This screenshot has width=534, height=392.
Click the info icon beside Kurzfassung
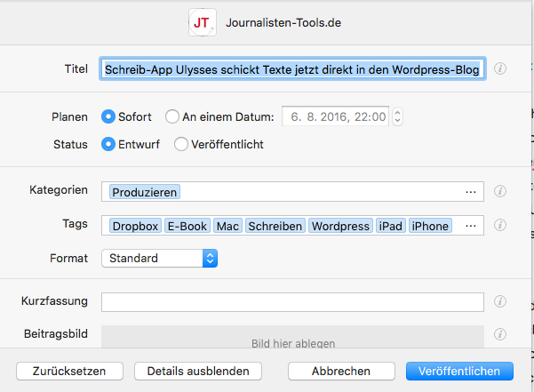[500, 301]
